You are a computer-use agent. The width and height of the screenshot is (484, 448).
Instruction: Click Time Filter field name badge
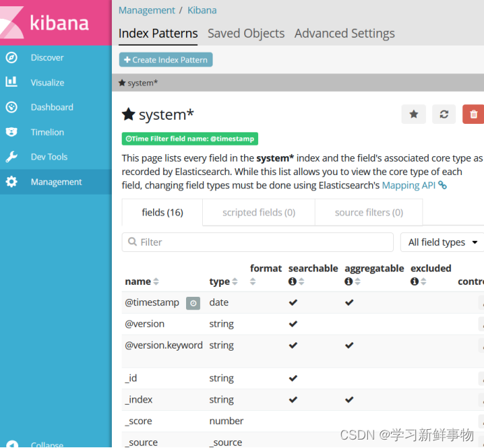190,139
